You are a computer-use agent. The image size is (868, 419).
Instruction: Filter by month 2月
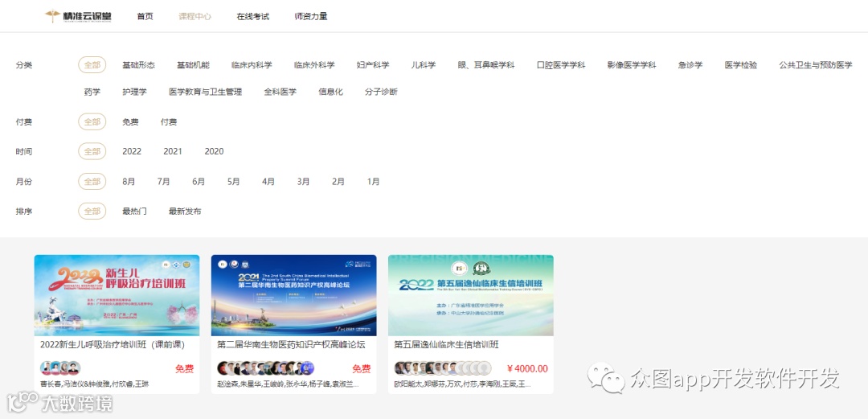click(x=338, y=181)
